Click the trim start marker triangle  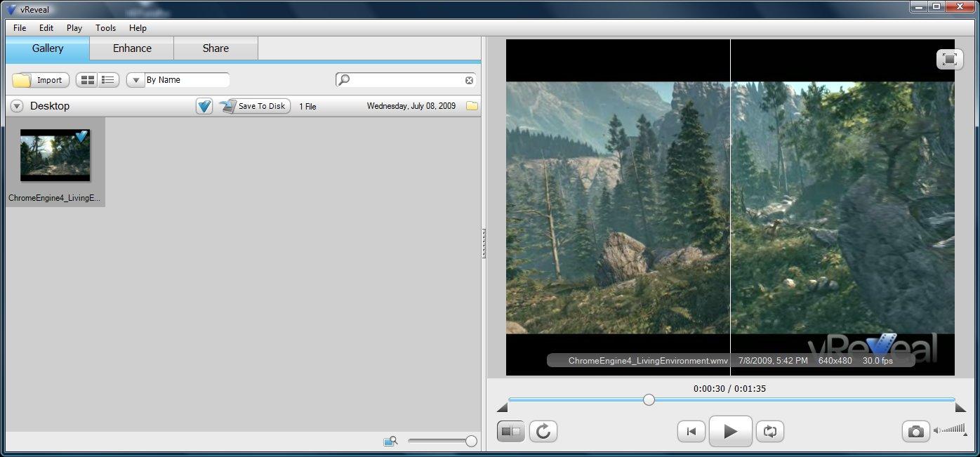[x=502, y=408]
